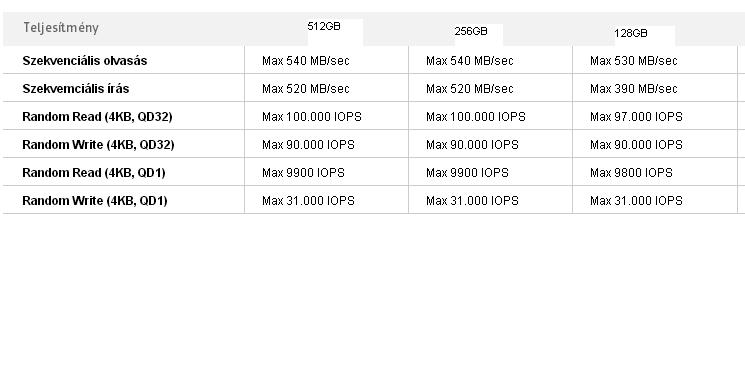Screen dimensions: 745x384
Task: Click the 512GB Max 100.000 IOPS value
Action: pyautogui.click(x=312, y=117)
